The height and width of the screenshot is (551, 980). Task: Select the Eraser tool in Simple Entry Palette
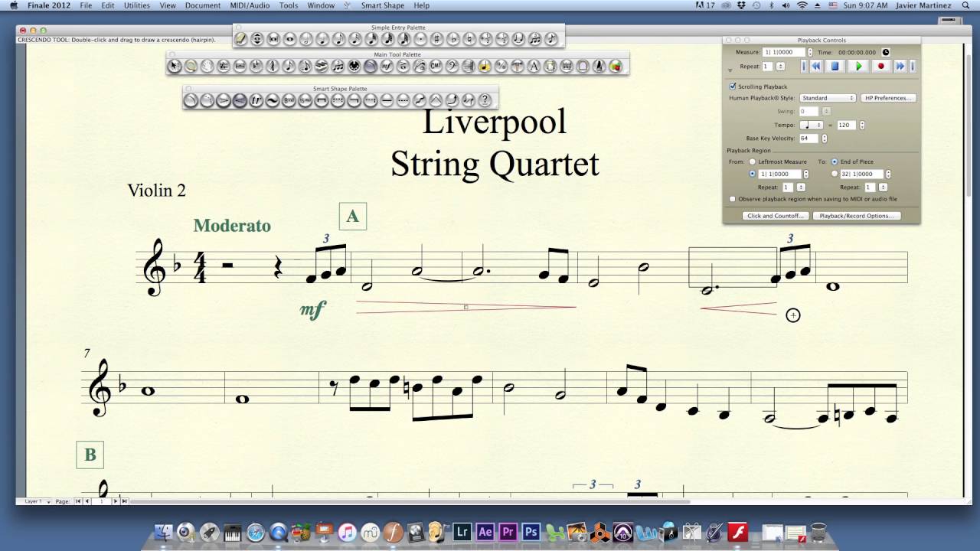click(241, 39)
